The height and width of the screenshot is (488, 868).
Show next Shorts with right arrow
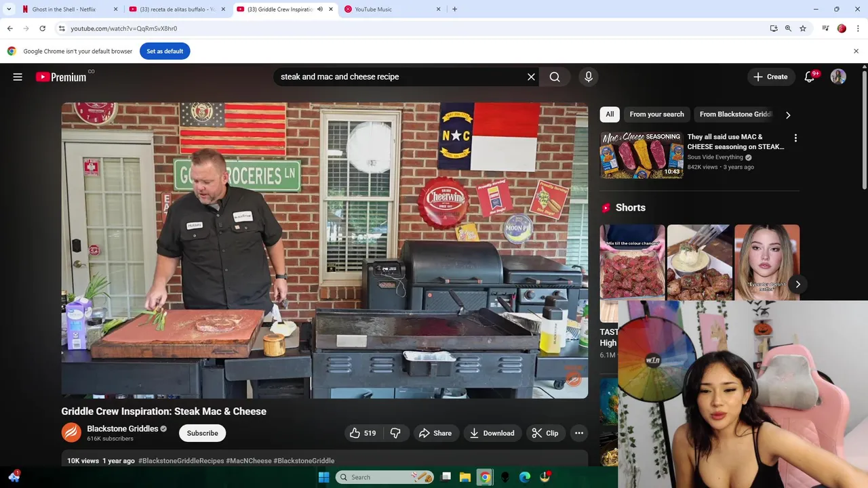(x=797, y=284)
